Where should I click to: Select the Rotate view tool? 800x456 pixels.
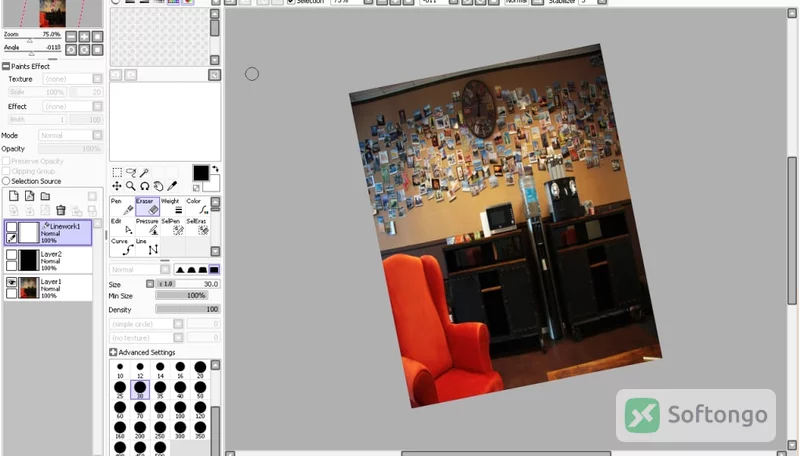(x=144, y=186)
